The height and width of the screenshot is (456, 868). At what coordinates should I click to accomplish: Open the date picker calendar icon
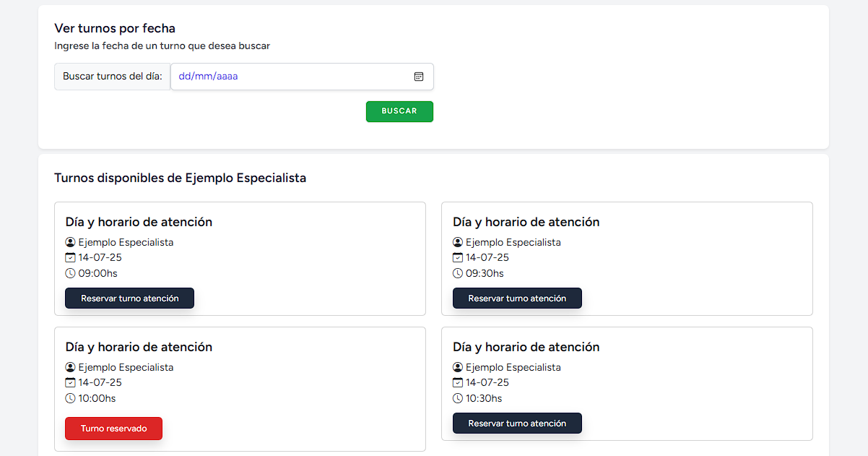[419, 77]
